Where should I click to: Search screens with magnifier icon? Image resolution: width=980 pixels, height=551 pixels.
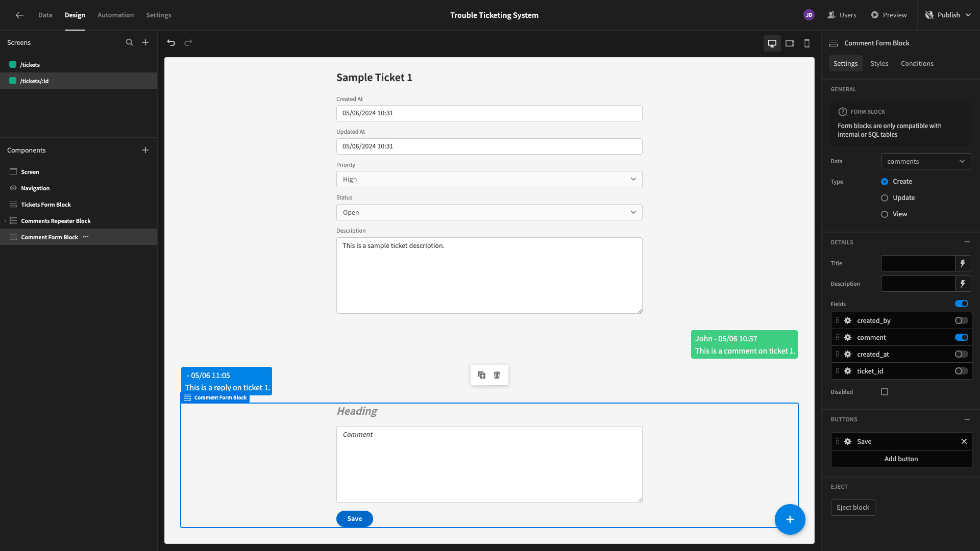tap(130, 43)
